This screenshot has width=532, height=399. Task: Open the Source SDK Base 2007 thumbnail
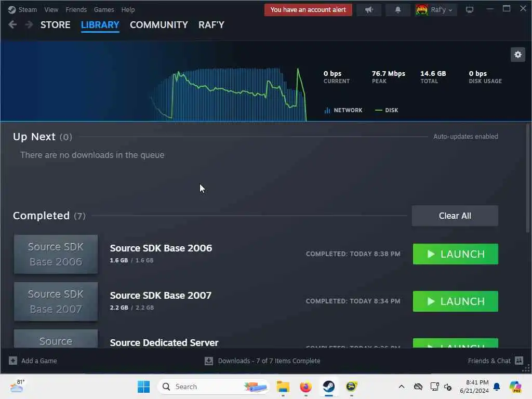click(56, 301)
